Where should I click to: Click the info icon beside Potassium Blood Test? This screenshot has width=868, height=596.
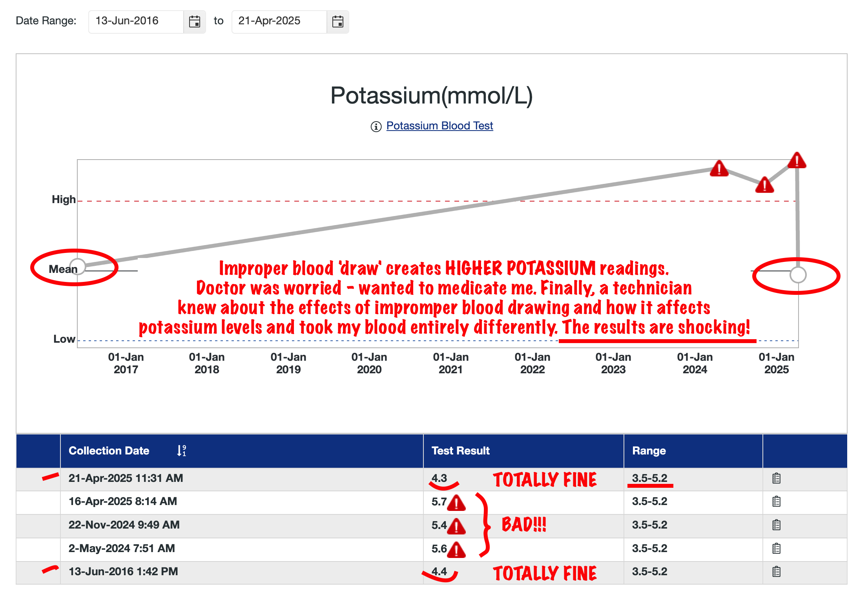376,127
